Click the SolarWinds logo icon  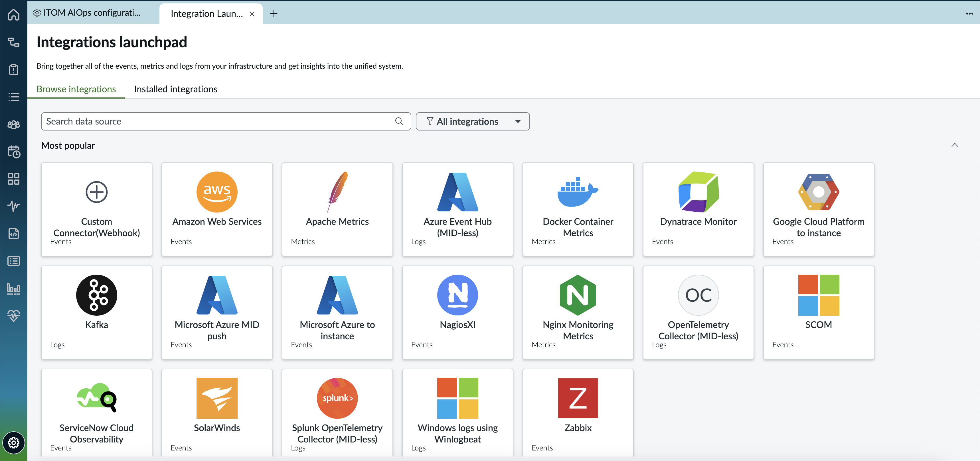[217, 398]
